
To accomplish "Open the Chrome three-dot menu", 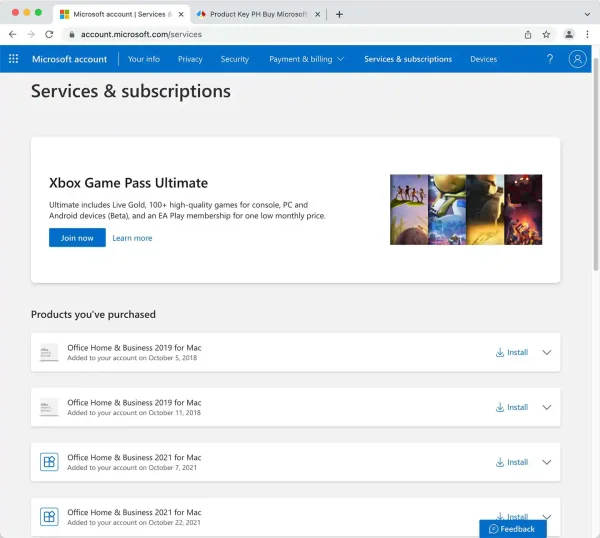I will (587, 34).
